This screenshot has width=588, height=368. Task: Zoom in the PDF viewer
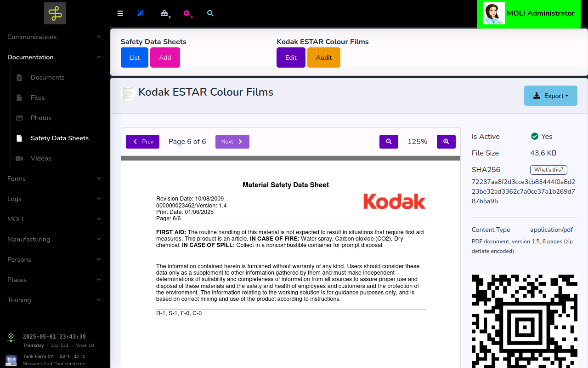coord(446,142)
